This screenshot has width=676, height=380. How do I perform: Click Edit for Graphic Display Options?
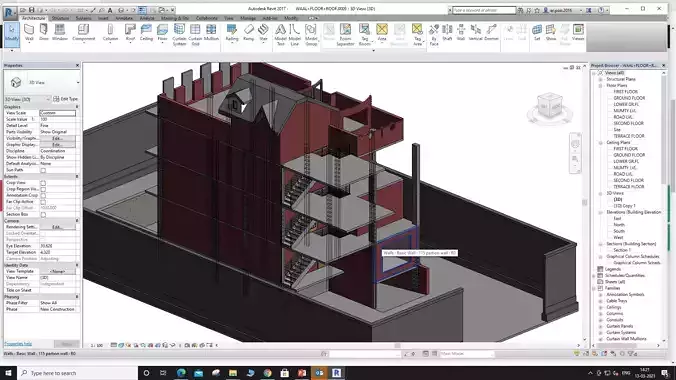57,145
